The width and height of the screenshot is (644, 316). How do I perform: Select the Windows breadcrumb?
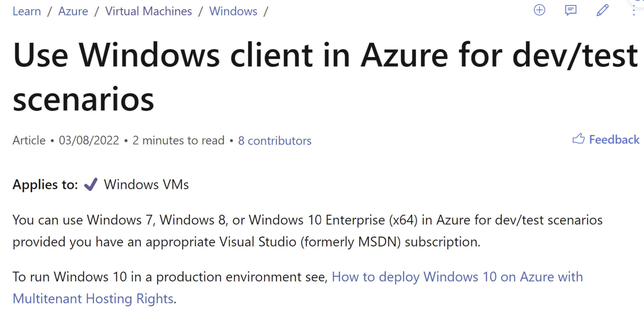point(233,11)
